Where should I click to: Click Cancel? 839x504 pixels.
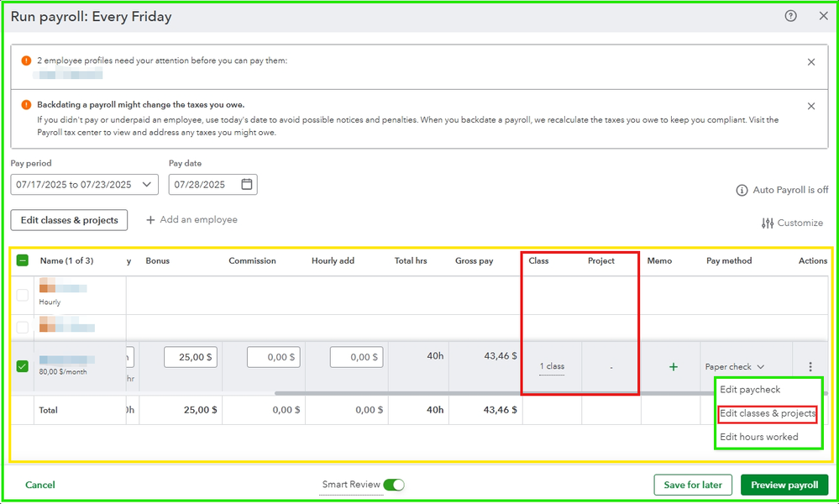click(x=40, y=485)
